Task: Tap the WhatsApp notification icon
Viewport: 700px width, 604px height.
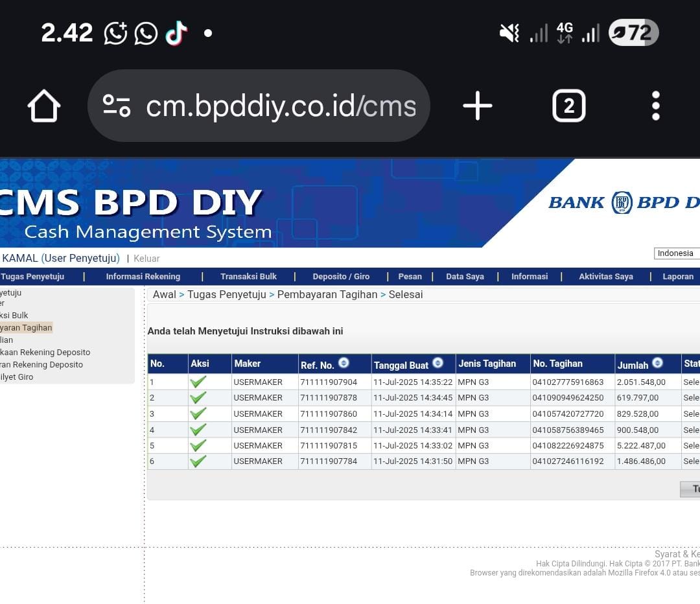Action: point(146,33)
